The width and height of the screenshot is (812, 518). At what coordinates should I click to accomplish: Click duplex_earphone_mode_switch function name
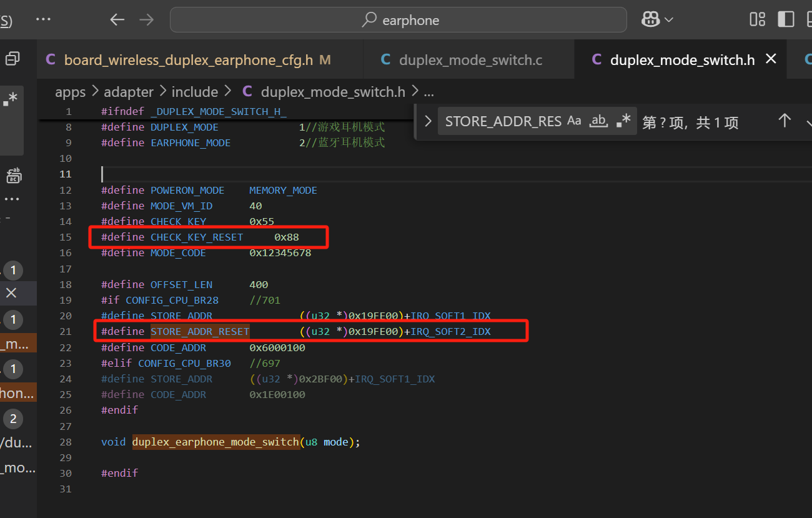215,442
